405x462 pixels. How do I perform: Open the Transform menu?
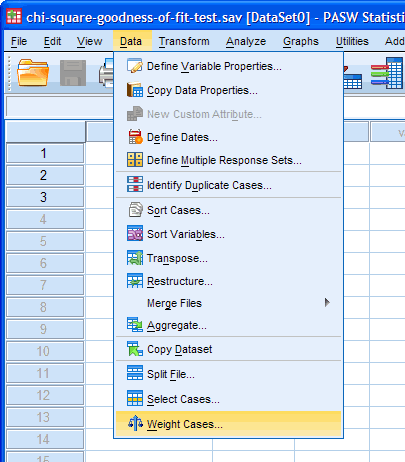(184, 41)
